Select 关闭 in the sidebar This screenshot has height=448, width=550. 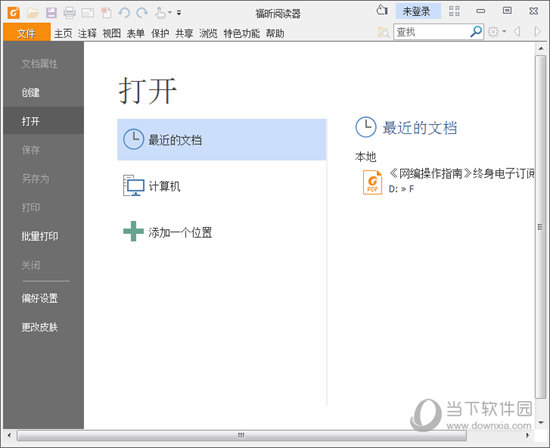click(x=43, y=265)
